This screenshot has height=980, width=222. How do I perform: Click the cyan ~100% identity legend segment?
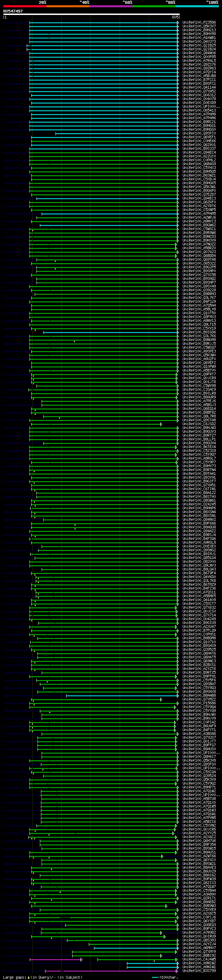pyautogui.click(x=197, y=6)
